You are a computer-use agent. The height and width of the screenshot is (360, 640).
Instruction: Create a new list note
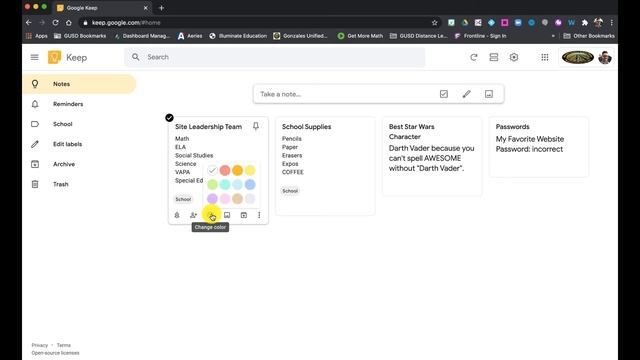pos(444,94)
